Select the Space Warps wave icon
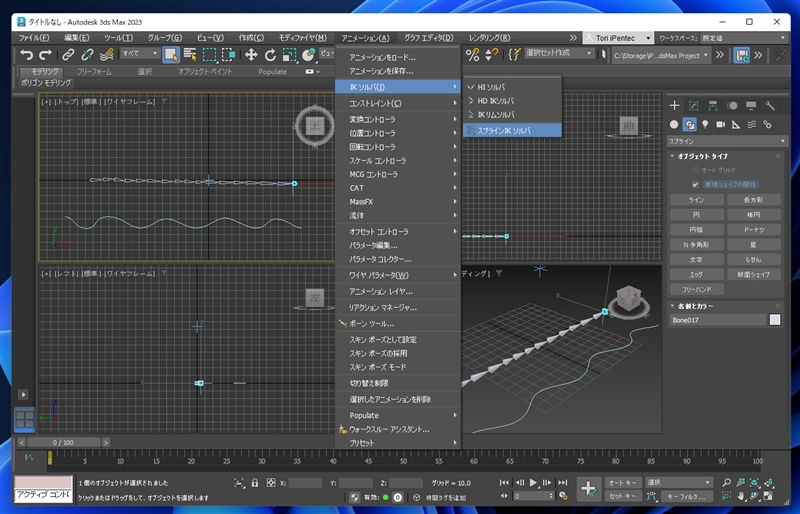Image resolution: width=800 pixels, height=514 pixels. click(752, 124)
